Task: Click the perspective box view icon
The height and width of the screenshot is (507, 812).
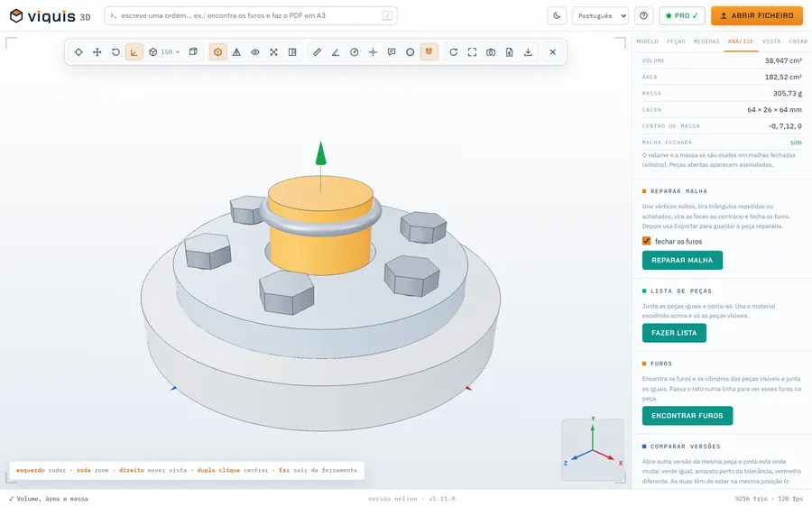Action: click(x=193, y=51)
